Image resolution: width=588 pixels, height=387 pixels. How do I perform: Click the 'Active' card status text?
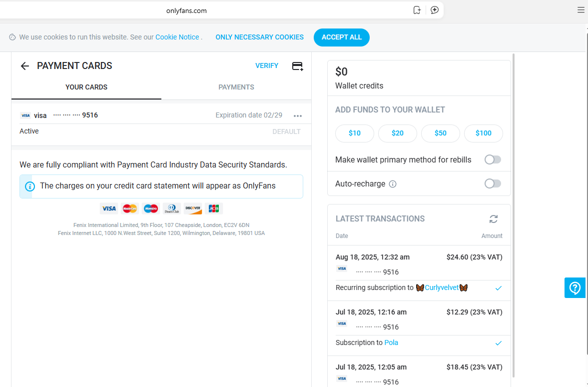[29, 131]
